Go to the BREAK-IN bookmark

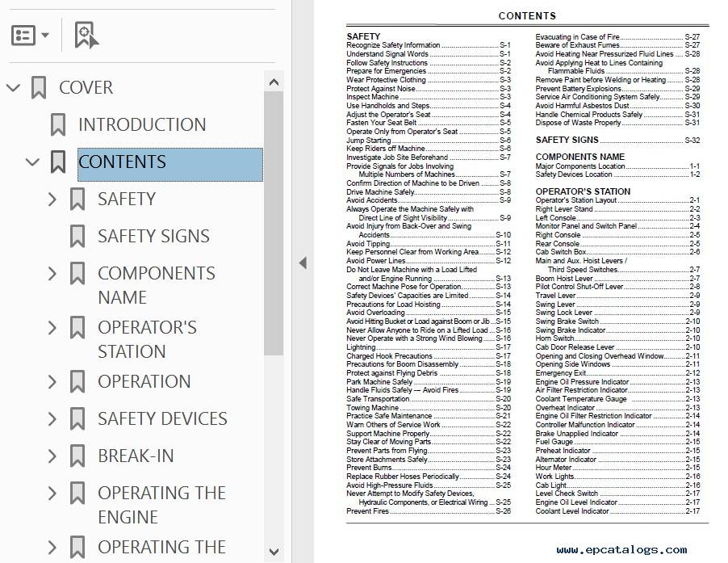pos(136,456)
